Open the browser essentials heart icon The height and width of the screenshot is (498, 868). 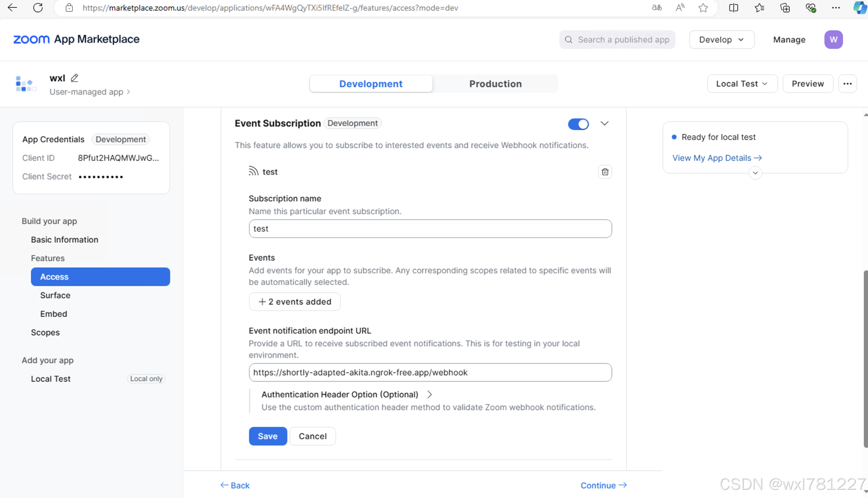point(811,8)
